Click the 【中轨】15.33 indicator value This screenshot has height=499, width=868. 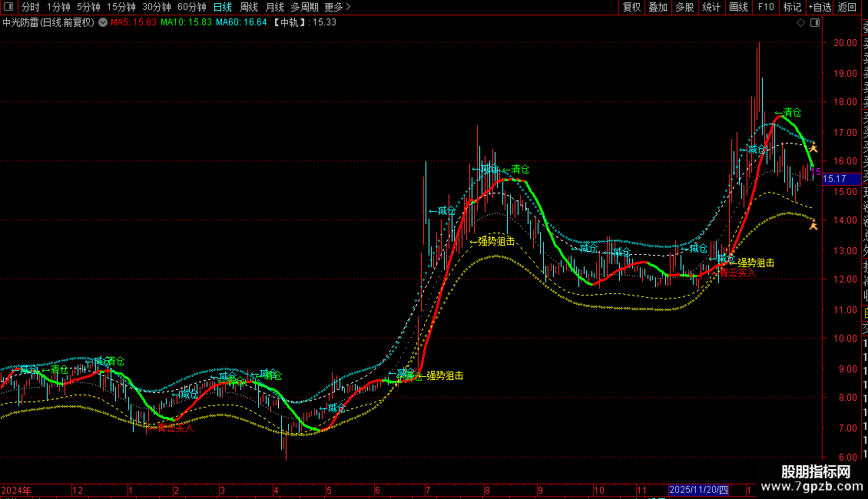click(305, 22)
